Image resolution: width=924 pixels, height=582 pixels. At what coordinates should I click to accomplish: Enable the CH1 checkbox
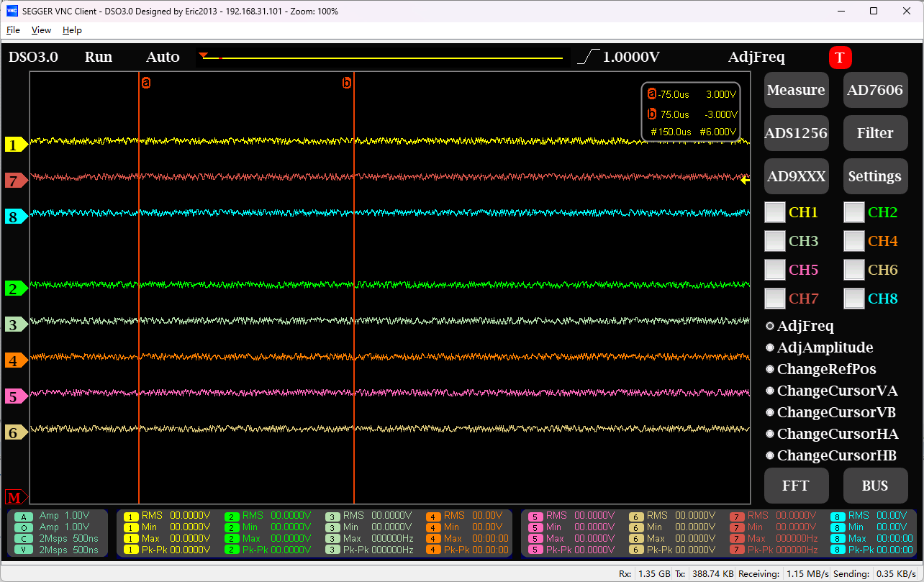(775, 212)
